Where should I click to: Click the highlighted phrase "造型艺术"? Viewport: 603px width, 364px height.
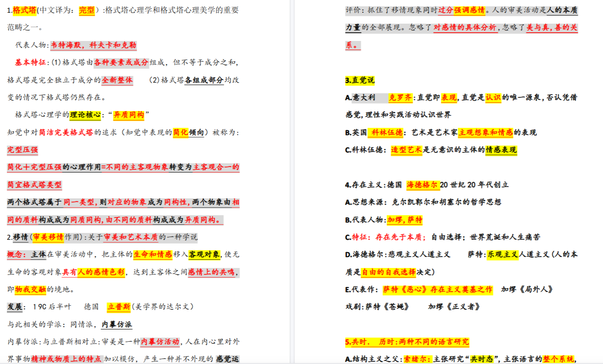click(406, 150)
